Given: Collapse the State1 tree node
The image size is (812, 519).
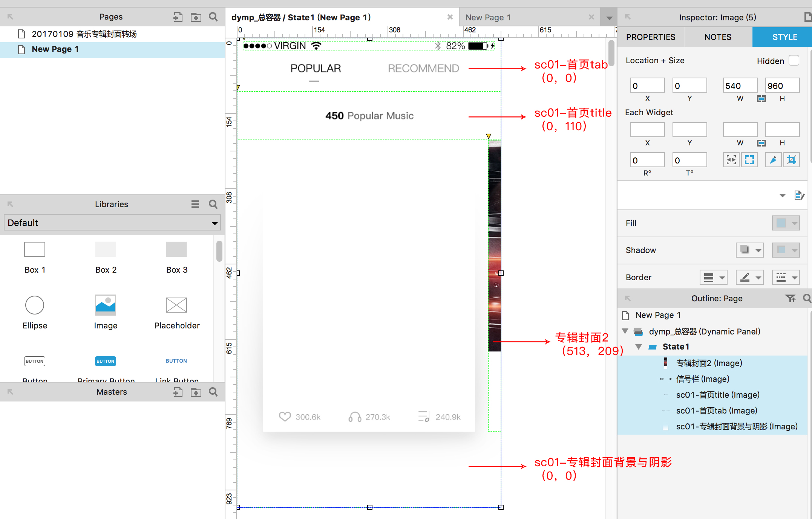Looking at the screenshot, I should [639, 347].
